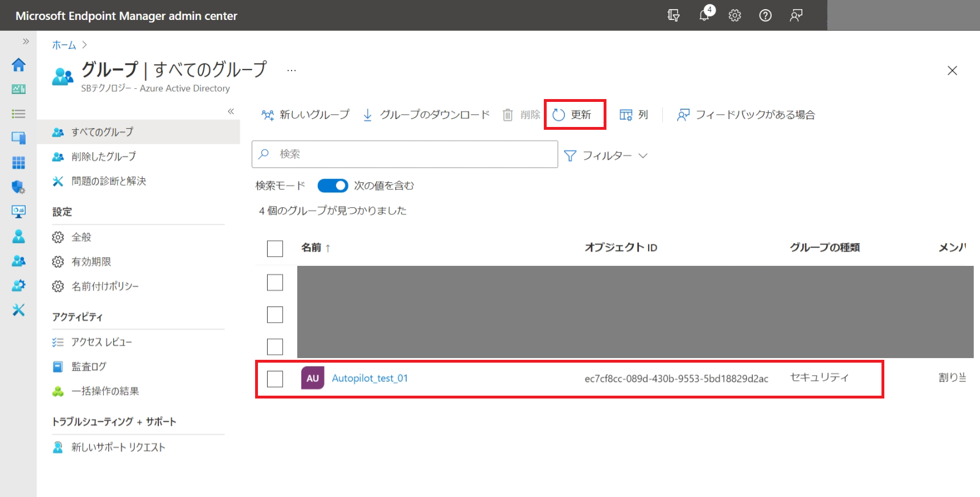Open portal settings gear in header
This screenshot has width=980, height=497.
coord(735,15)
